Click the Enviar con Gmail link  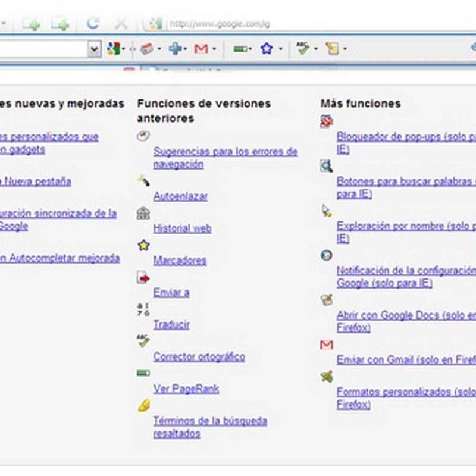tap(406, 359)
